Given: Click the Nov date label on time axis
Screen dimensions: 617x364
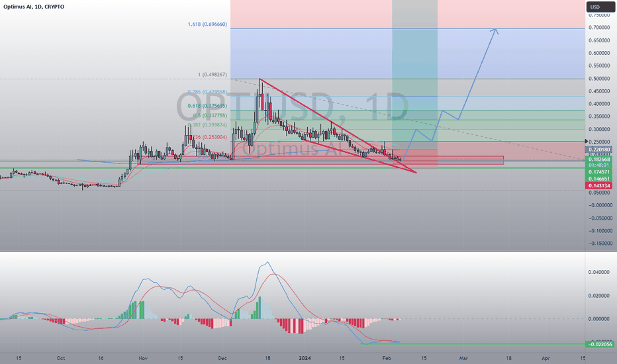Looking at the screenshot, I should 143,358.
